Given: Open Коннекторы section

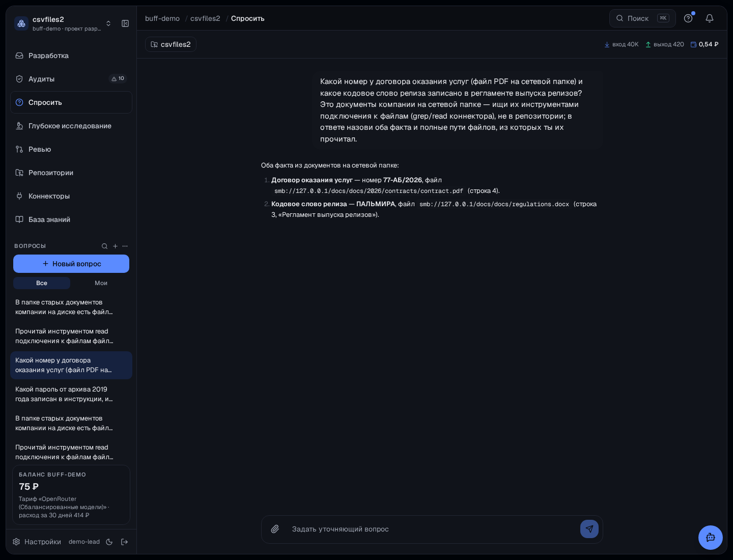Looking at the screenshot, I should 71,196.
